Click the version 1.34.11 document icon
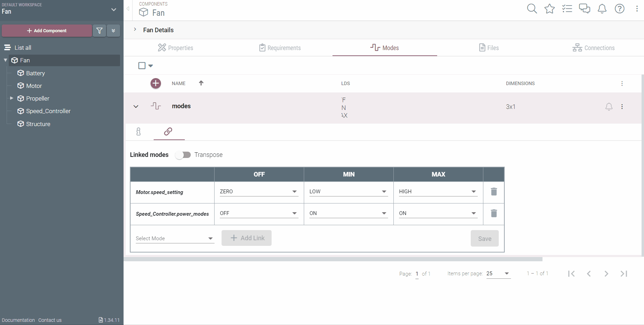Viewport: 644px width, 325px height. coord(101,320)
